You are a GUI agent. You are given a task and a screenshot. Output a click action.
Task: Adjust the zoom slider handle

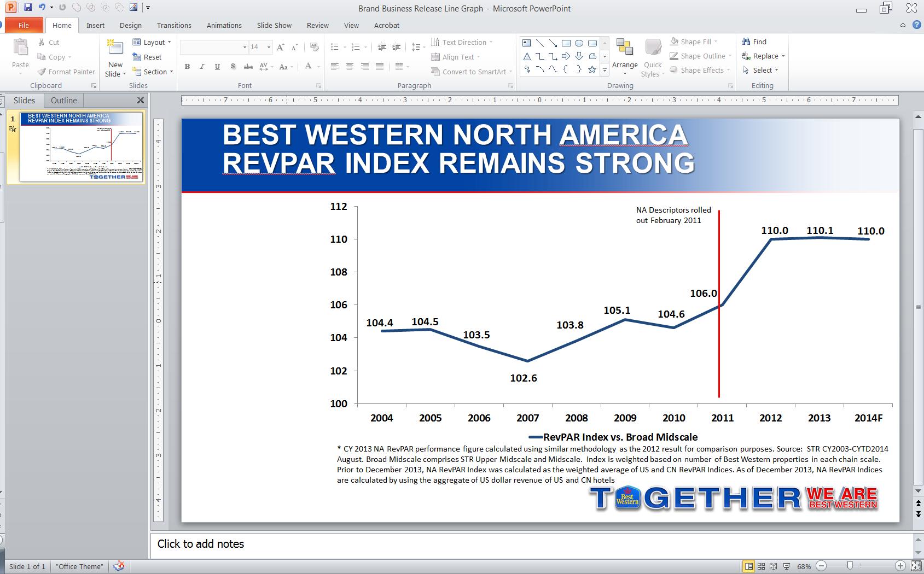[850, 566]
